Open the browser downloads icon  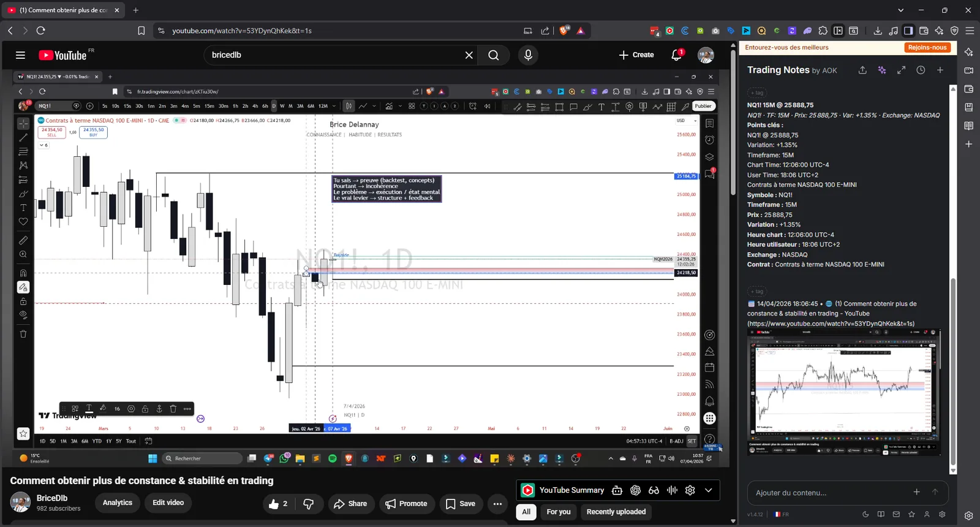coord(878,31)
